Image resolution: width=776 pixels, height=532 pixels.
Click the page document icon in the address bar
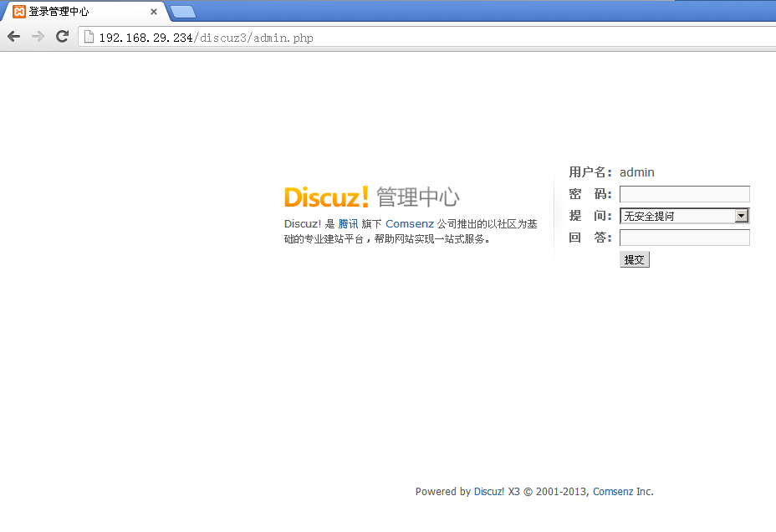point(89,37)
